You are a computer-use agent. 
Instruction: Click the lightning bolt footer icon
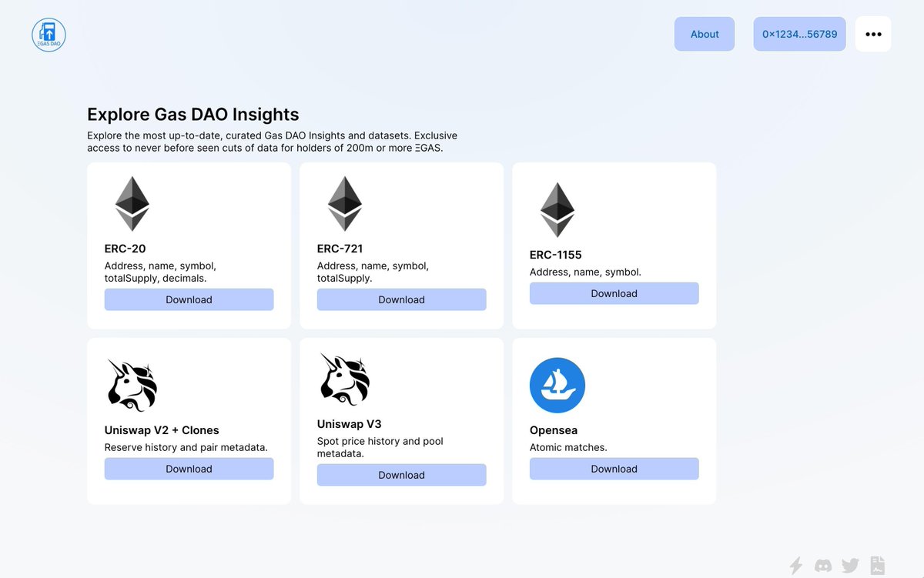[797, 566]
